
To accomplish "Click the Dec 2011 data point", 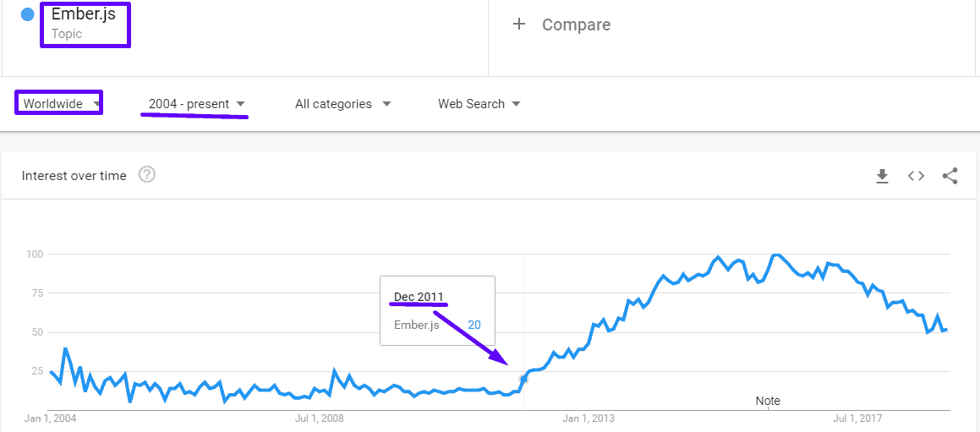I will (x=523, y=379).
